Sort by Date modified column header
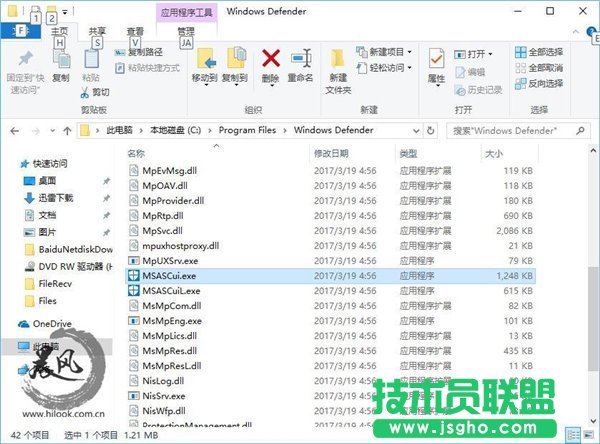 tap(331, 154)
